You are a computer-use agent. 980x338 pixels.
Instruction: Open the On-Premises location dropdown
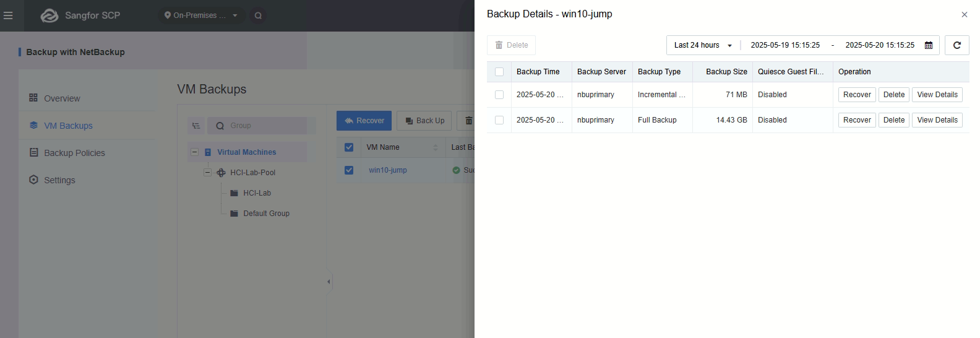click(201, 15)
